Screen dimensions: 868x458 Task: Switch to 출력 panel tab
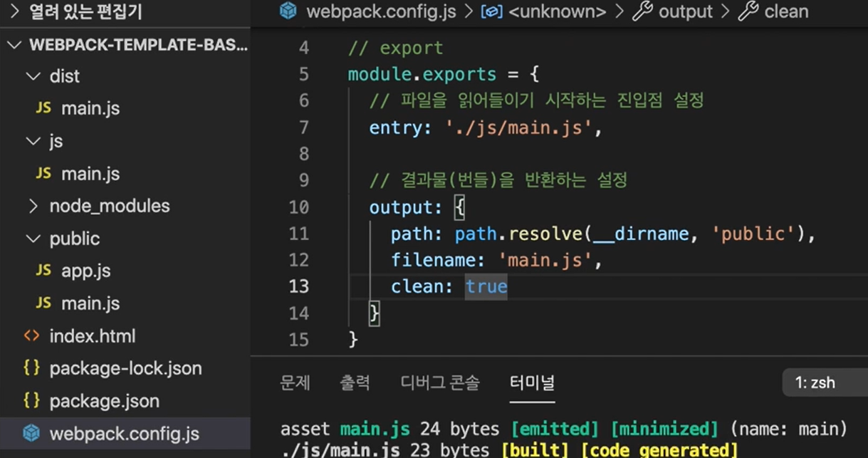355,382
